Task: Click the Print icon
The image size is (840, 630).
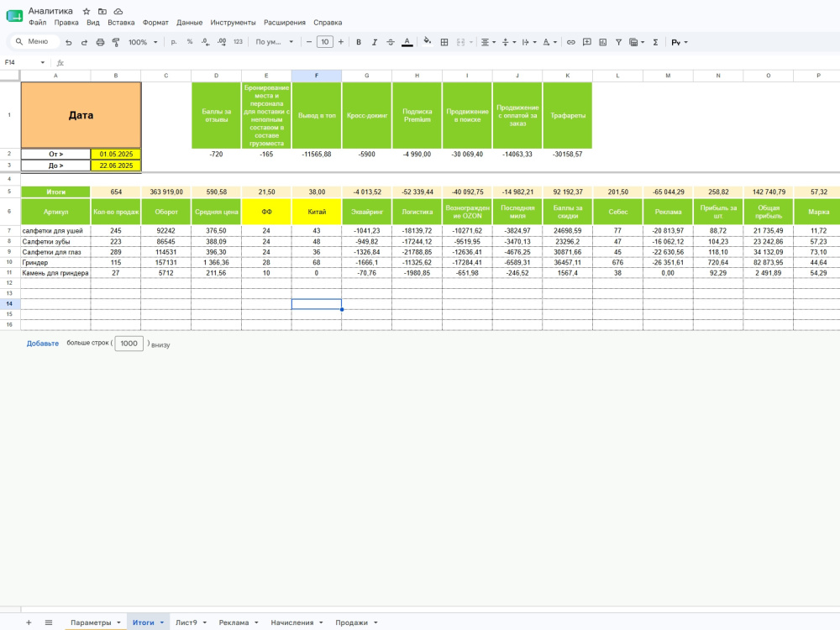Action: coord(100,42)
